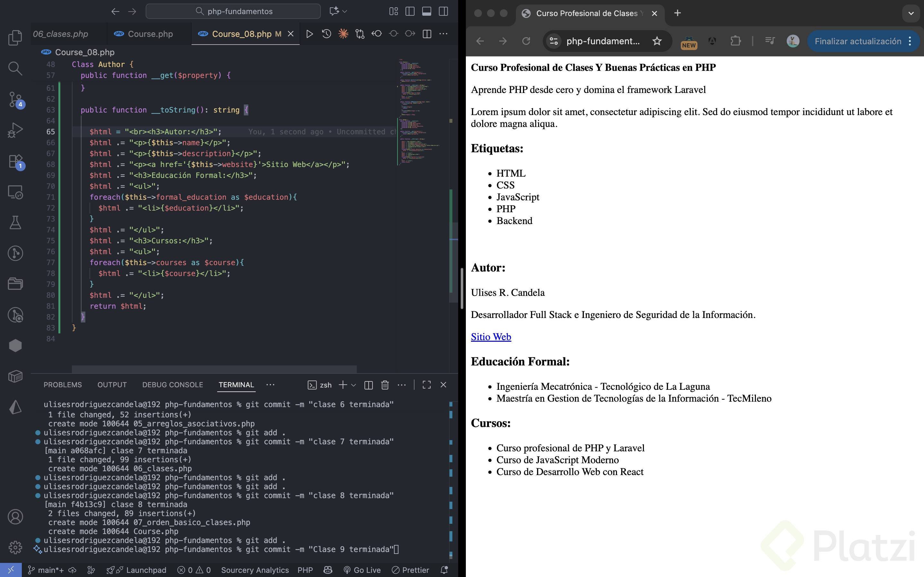
Task: Open the Extensions view
Action: coord(15,161)
